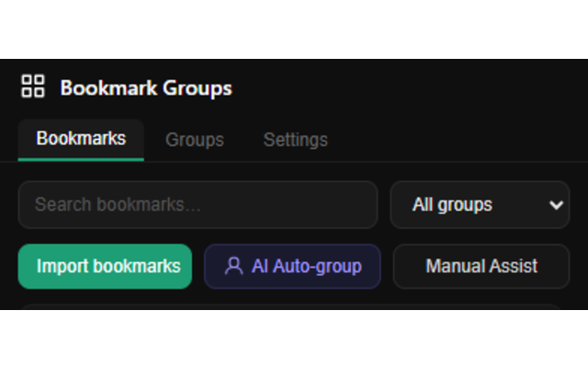
Task: Click the purple AI Auto-group label
Action: tap(307, 266)
